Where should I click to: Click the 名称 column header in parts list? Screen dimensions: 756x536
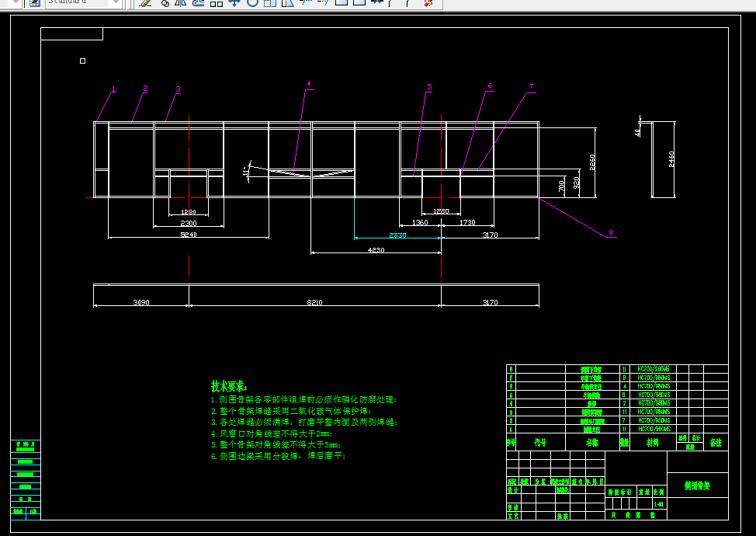592,443
